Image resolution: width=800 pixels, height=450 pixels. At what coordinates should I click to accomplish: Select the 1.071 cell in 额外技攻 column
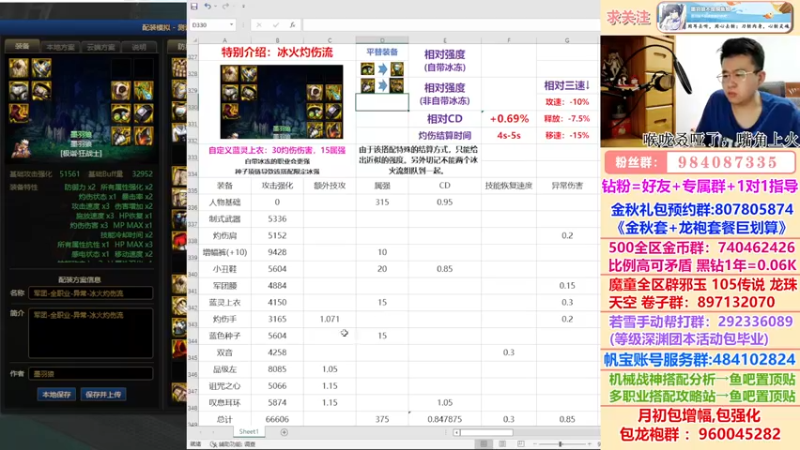point(330,319)
